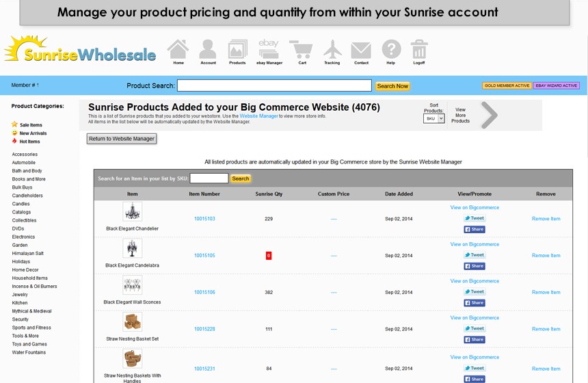Viewport: 588px width, 383px height.
Task: Open the Toys and Games category
Action: (x=29, y=344)
